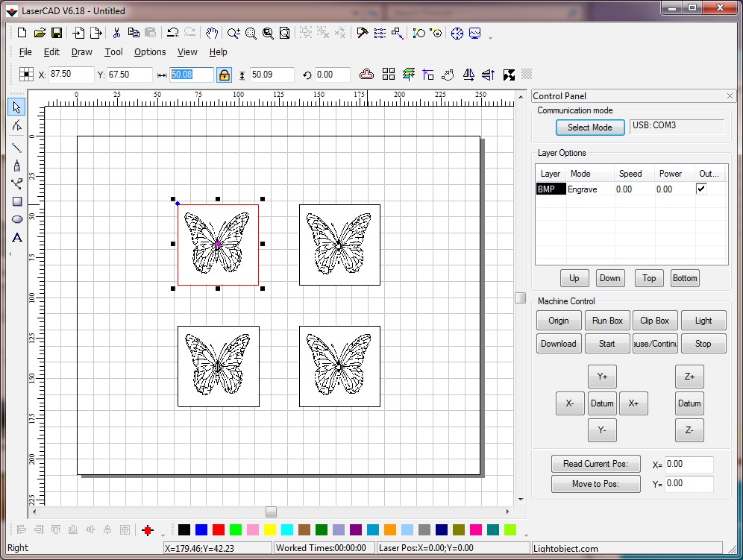The width and height of the screenshot is (743, 560).
Task: Toggle the BMP layer Output checkbox
Action: pos(700,189)
